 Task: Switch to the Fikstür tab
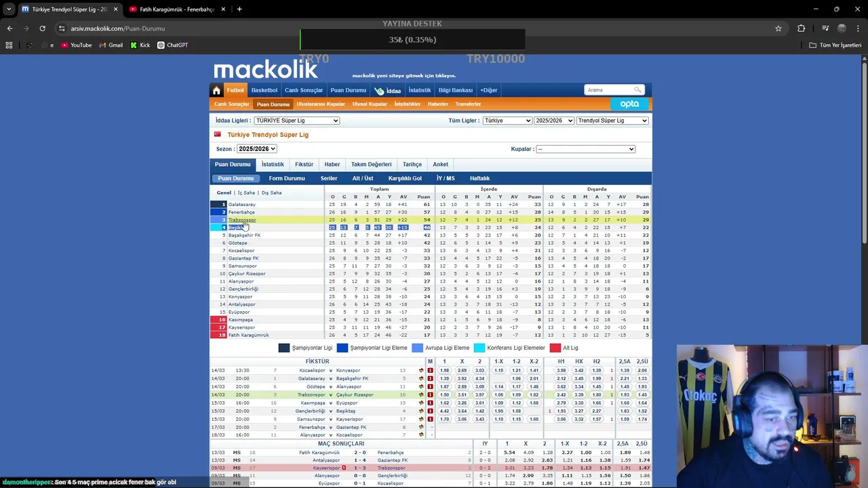[304, 164]
